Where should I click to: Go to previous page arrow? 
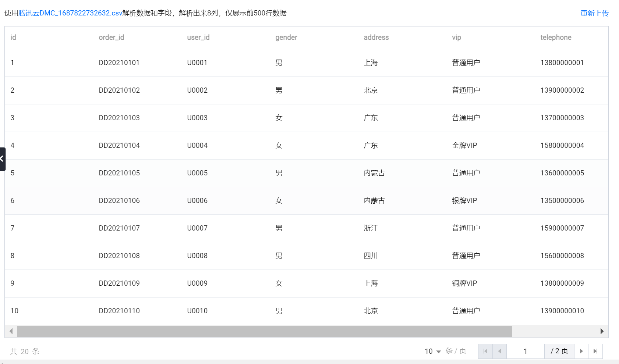coord(499,351)
